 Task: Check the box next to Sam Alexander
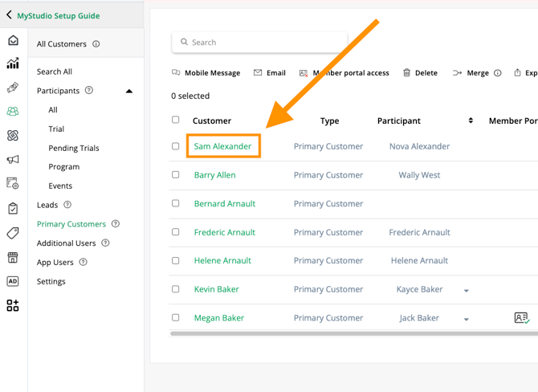coord(176,146)
